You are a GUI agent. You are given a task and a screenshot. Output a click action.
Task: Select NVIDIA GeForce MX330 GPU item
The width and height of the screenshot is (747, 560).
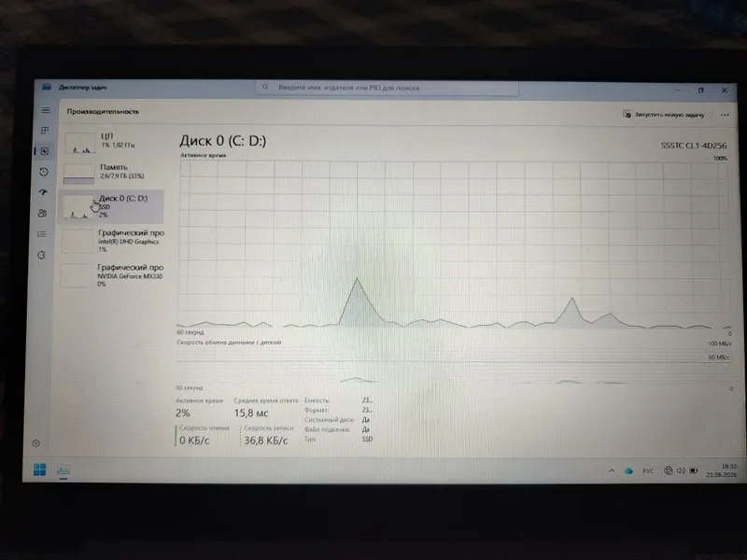111,275
